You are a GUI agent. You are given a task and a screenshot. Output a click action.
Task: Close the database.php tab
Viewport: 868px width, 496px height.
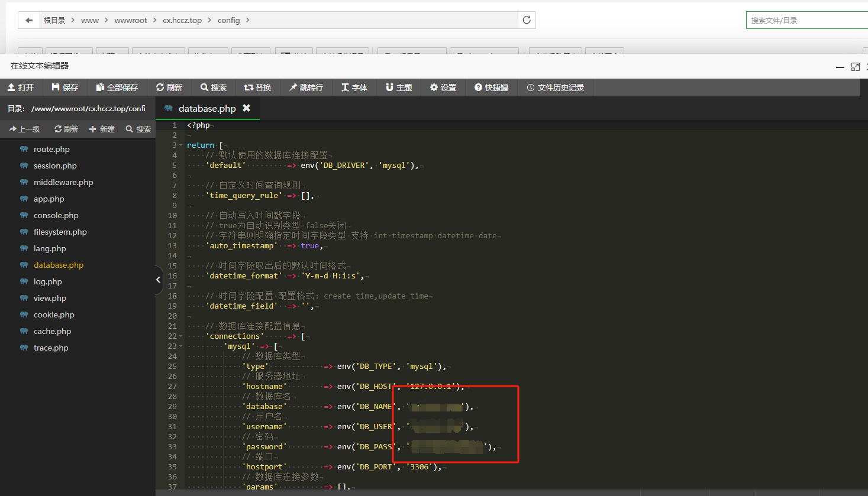(247, 108)
